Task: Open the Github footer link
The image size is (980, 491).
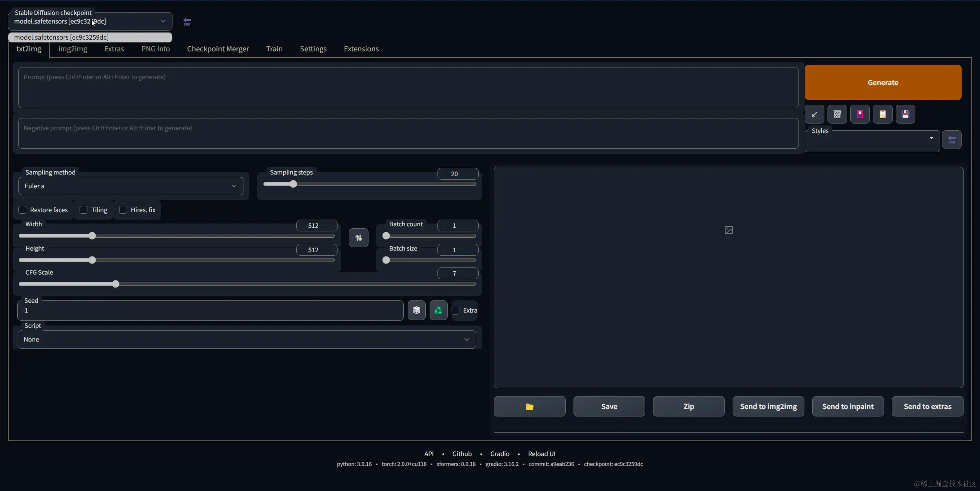Action: click(x=462, y=454)
